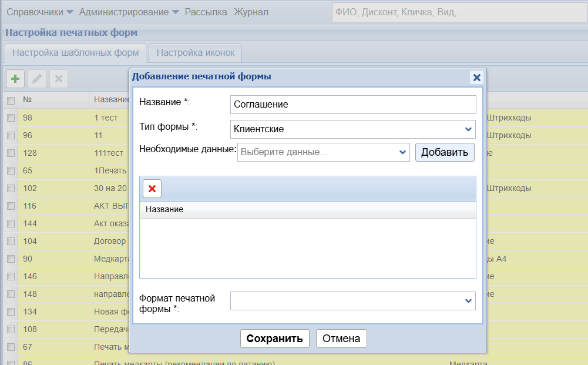Open the Справочники menu
The width and height of the screenshot is (588, 365).
click(39, 12)
